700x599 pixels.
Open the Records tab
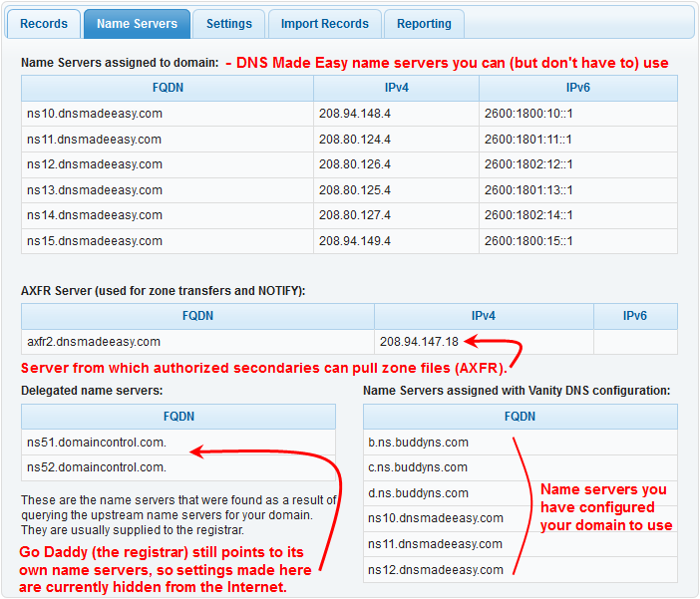click(44, 24)
